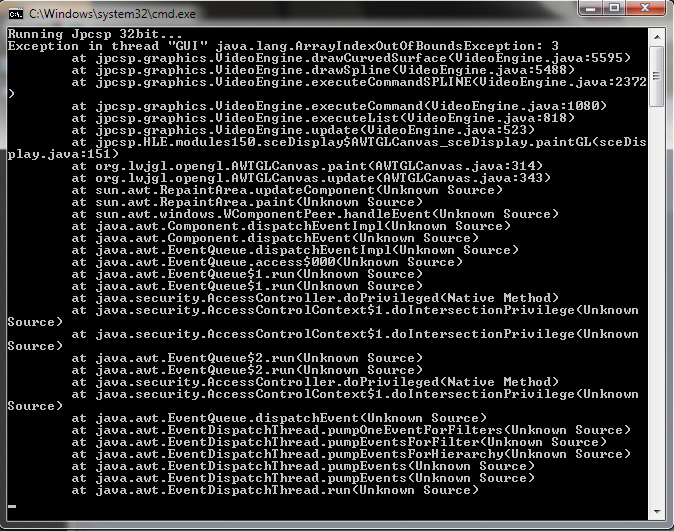Click the VideoEngine.update(VideoEngine.java:523) line

pos(303,130)
